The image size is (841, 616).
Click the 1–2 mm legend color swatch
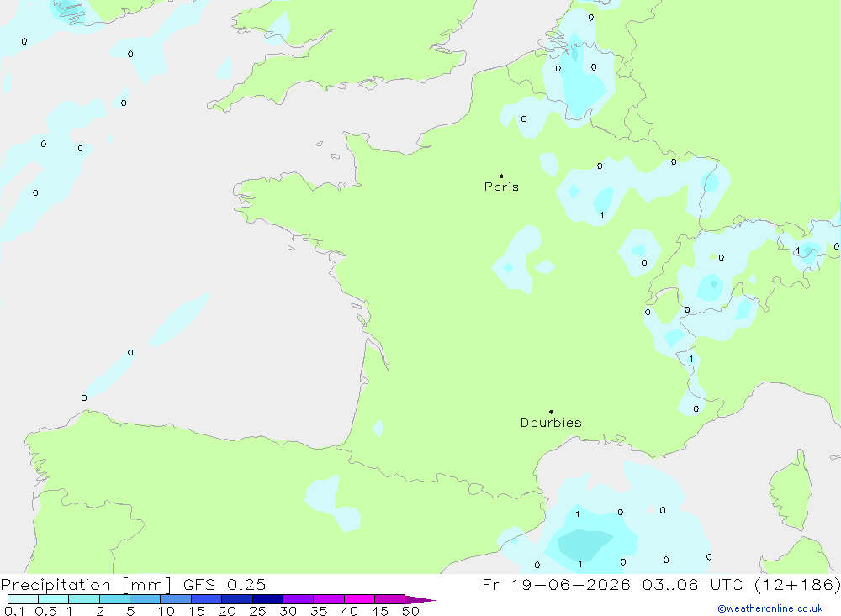(x=84, y=599)
